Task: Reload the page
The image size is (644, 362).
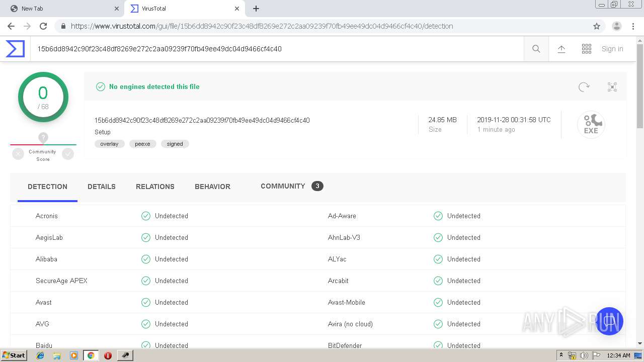Action: coord(43,26)
